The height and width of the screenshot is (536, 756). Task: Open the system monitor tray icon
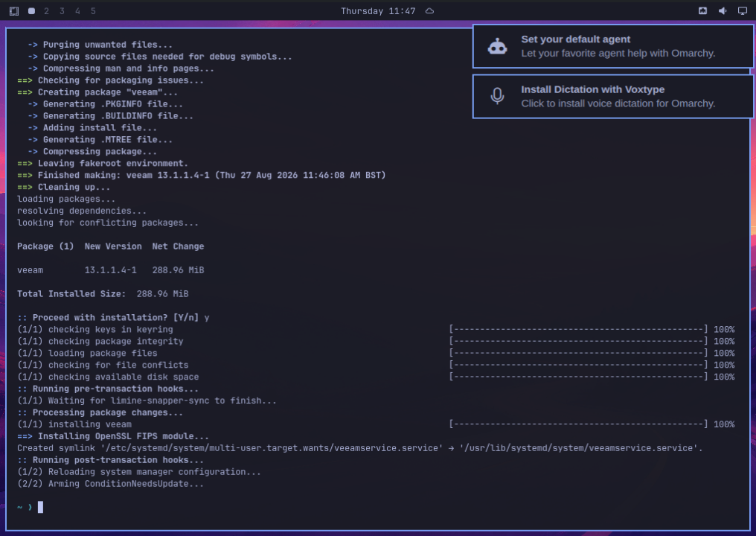(x=702, y=11)
